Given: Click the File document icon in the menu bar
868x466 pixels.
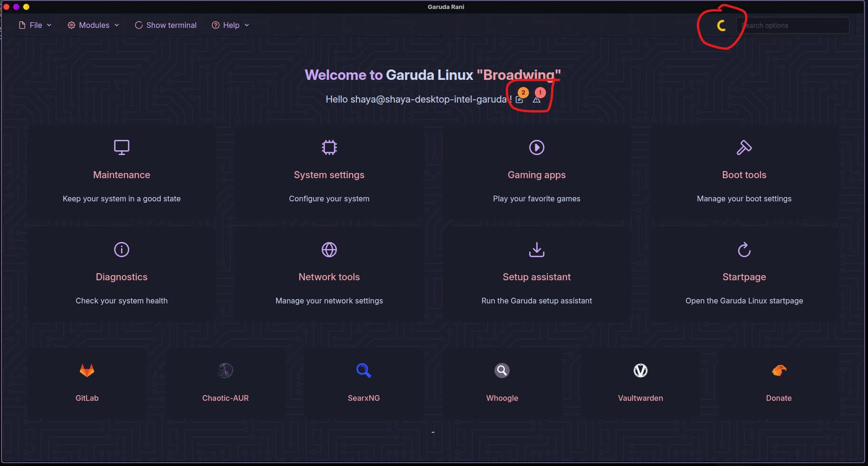Looking at the screenshot, I should (22, 25).
